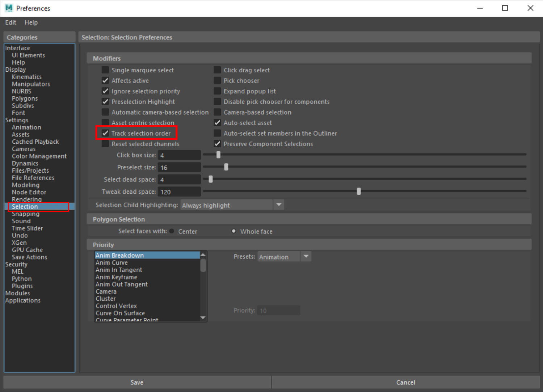Click the Click box size input field
The image size is (543, 392).
tap(179, 155)
